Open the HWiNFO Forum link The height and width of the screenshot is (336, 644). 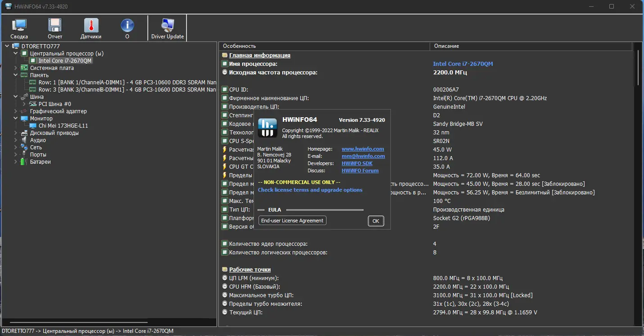pos(360,170)
